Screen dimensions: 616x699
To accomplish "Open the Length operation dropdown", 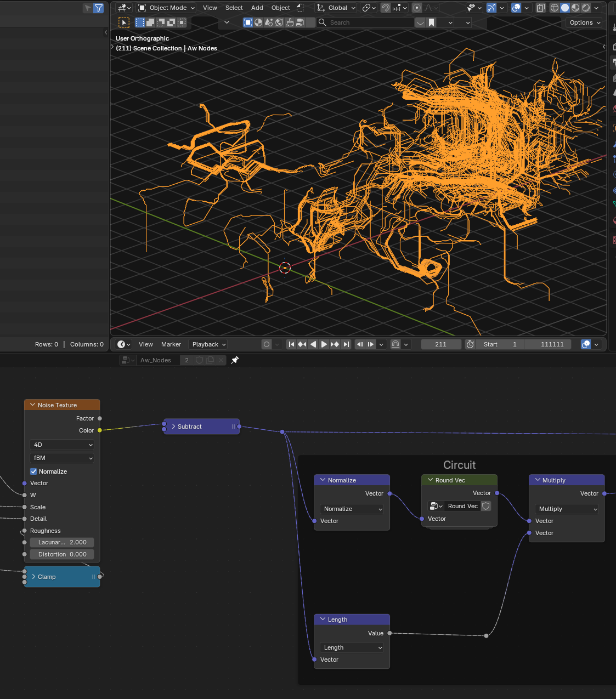I will tap(352, 647).
